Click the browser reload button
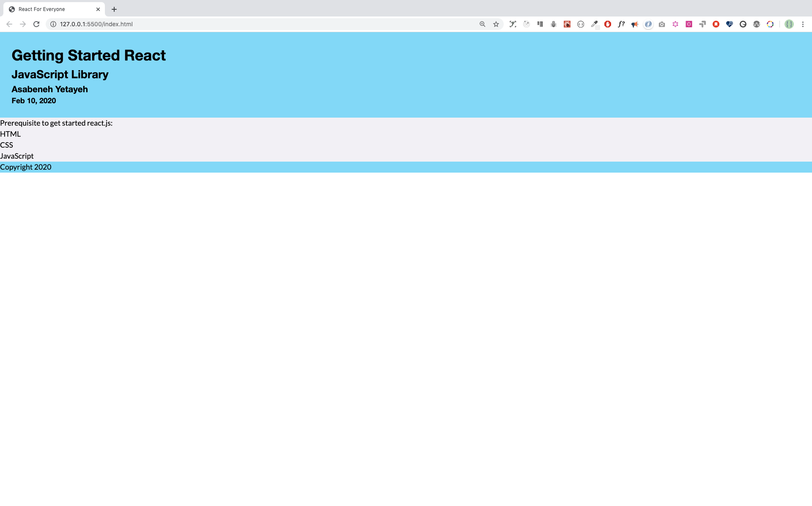The height and width of the screenshot is (506, 812). (x=36, y=24)
